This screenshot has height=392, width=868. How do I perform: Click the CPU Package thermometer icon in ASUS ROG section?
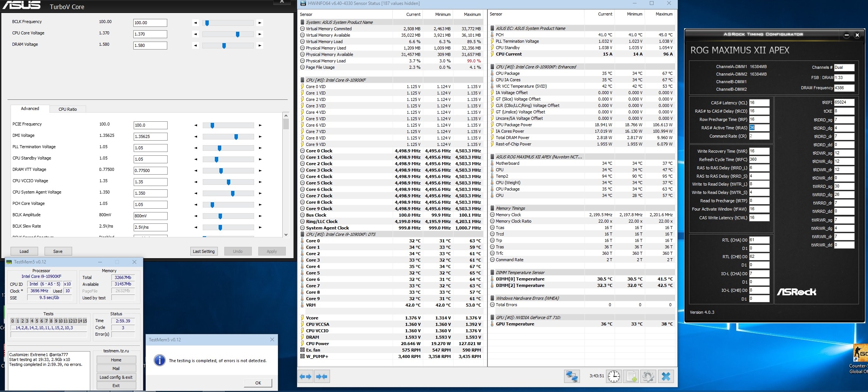point(492,189)
